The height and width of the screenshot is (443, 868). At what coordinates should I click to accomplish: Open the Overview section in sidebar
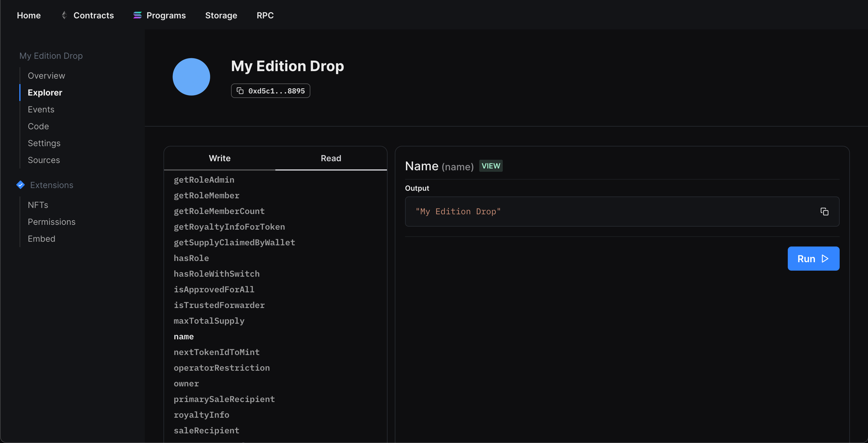[x=46, y=75]
